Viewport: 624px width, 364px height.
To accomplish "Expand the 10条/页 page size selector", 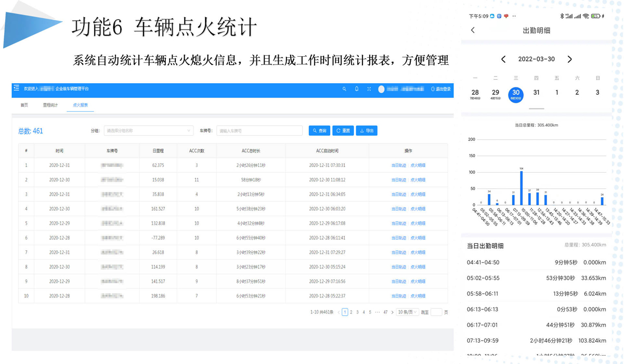I will click(x=407, y=312).
